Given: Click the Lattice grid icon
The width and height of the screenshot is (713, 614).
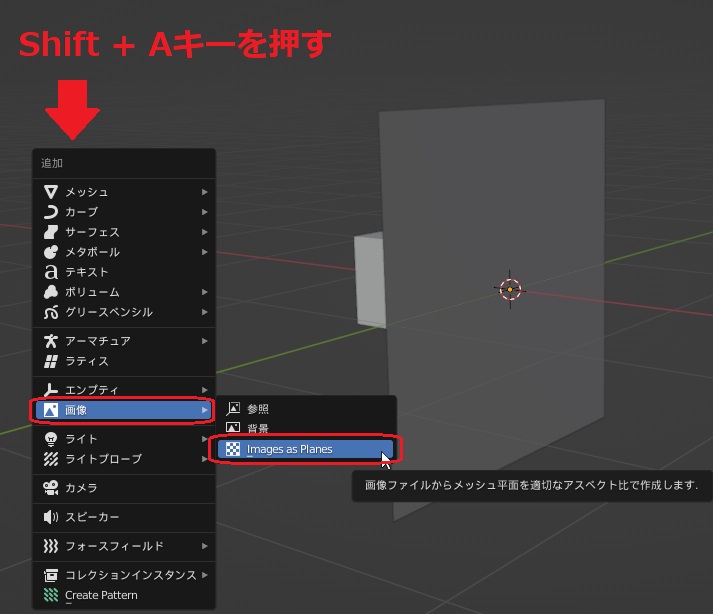Looking at the screenshot, I should click(x=51, y=361).
